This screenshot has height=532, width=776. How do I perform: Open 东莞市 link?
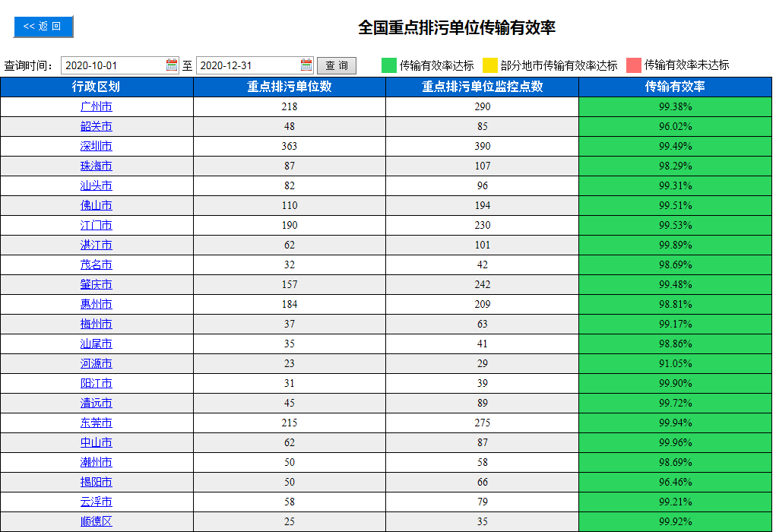pyautogui.click(x=97, y=423)
